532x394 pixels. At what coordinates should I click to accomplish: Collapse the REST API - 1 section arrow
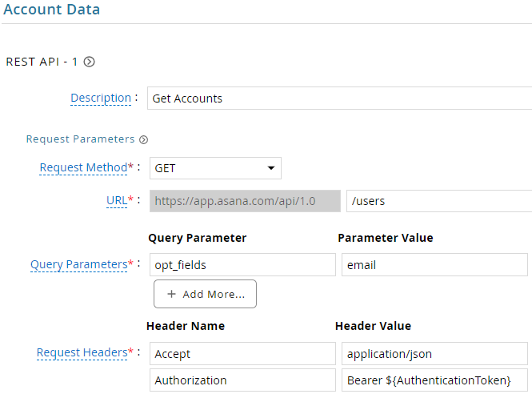(90, 62)
